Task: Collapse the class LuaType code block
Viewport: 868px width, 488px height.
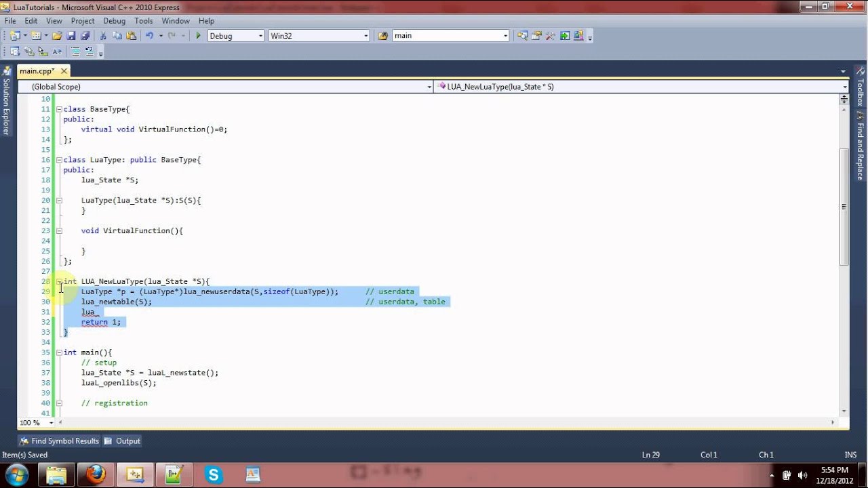Action: [x=59, y=160]
